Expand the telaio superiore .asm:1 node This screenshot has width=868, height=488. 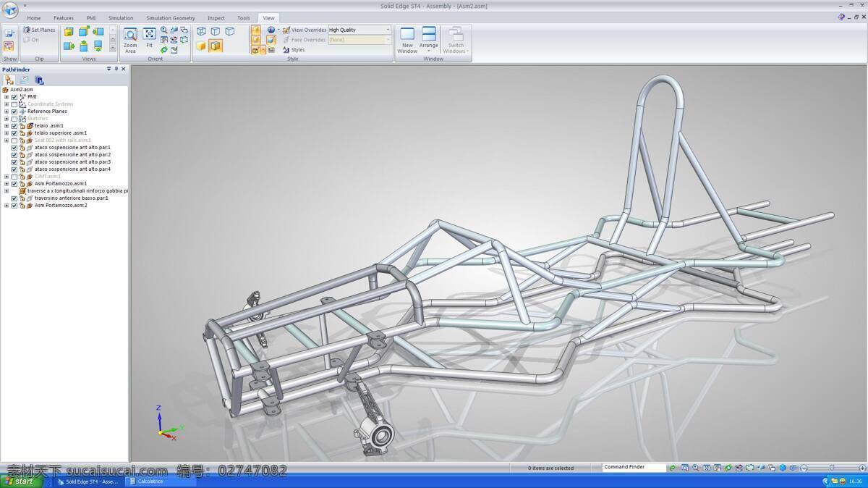pyautogui.click(x=7, y=133)
